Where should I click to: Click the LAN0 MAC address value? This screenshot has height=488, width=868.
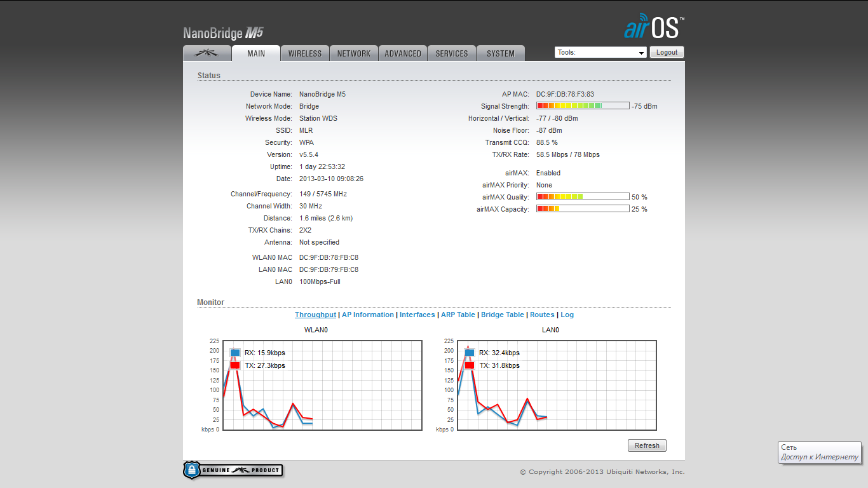click(329, 269)
